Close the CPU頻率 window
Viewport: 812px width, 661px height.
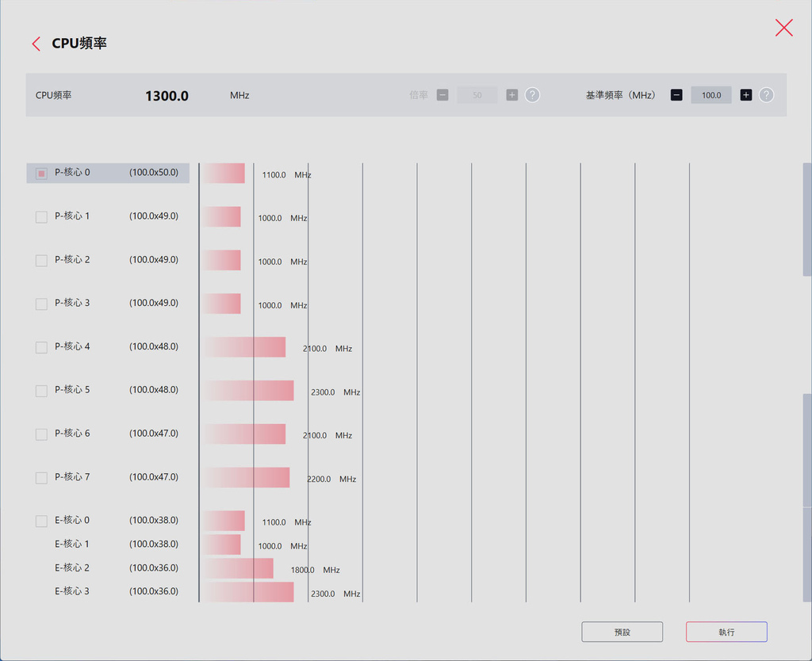(783, 28)
